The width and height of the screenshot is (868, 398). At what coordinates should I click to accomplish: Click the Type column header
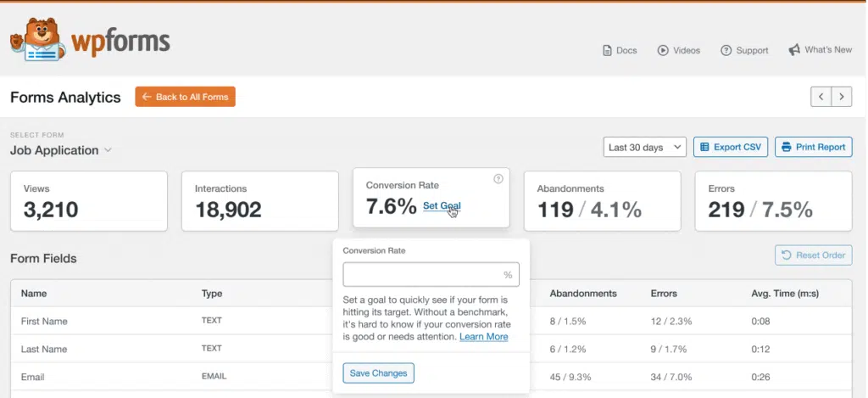coord(212,294)
